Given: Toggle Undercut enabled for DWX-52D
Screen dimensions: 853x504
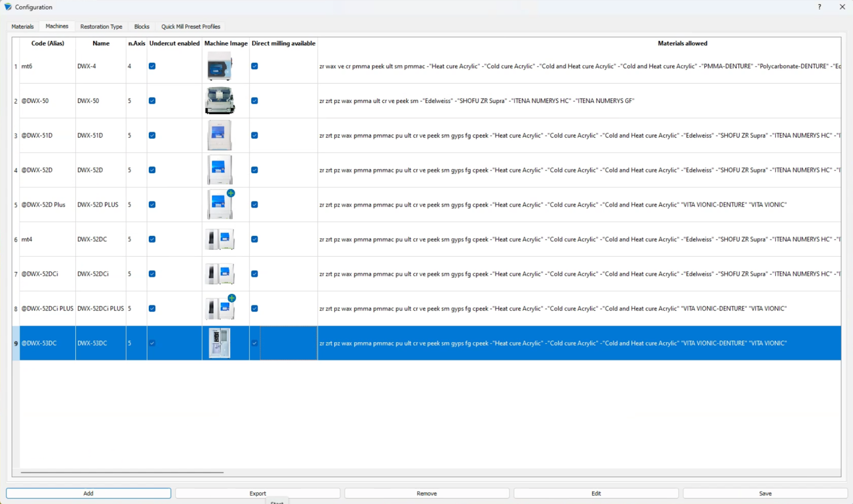Looking at the screenshot, I should click(x=152, y=170).
